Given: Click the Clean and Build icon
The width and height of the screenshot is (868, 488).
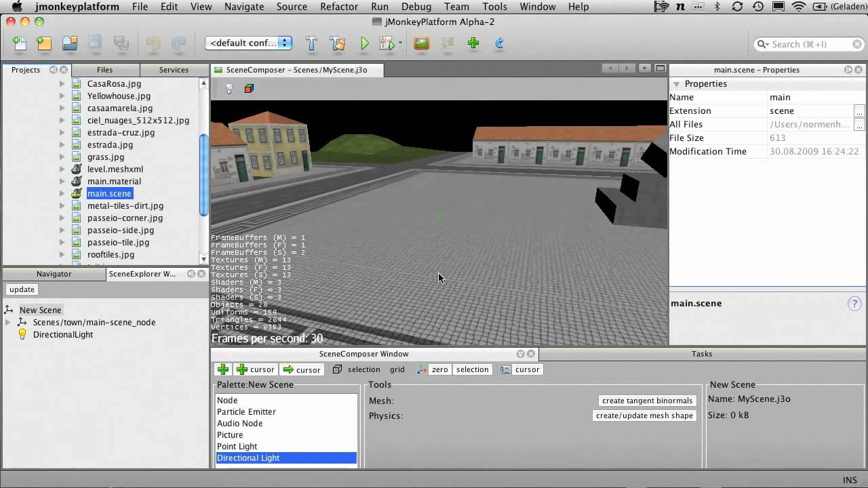Looking at the screenshot, I should [337, 43].
